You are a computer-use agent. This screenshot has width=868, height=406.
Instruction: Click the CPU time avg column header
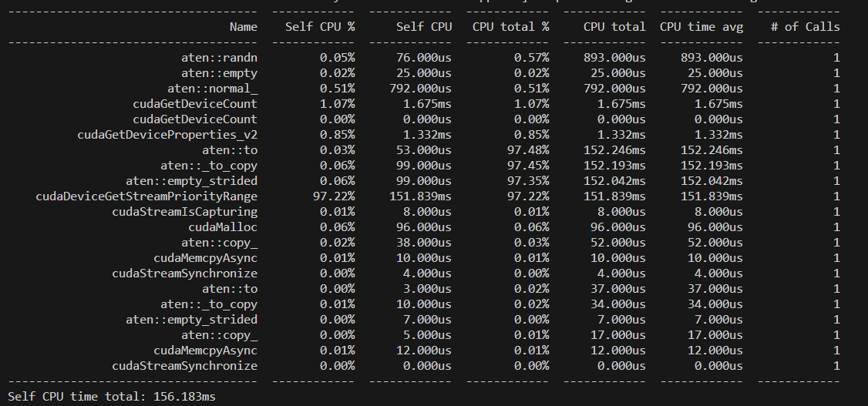point(701,26)
